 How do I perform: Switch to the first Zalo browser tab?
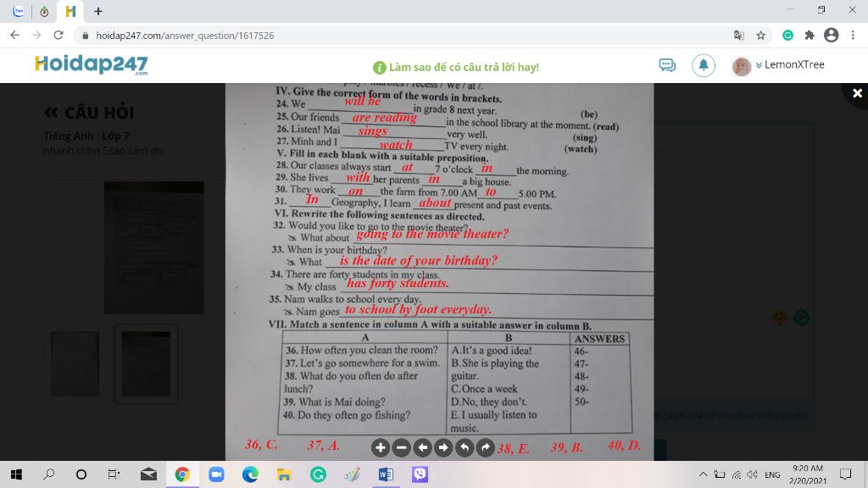click(19, 11)
